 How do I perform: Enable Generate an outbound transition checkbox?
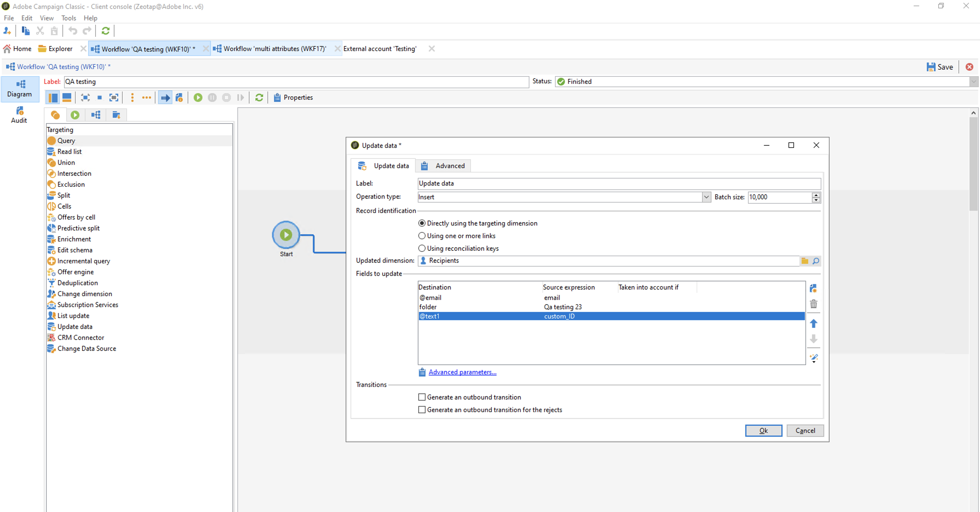[422, 397]
